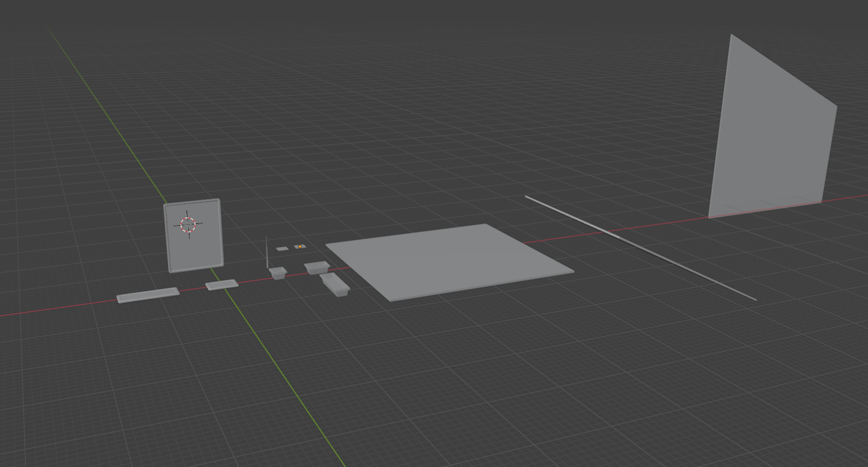This screenshot has width=868, height=467.
Task: Select the elongated rectangular tray beside the large plane
Action: (x=335, y=284)
